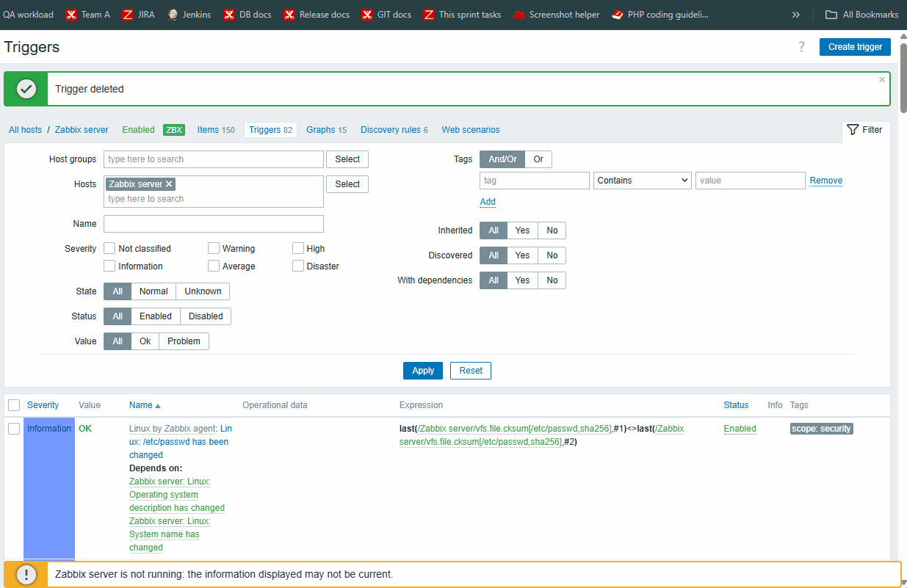This screenshot has width=907, height=588.
Task: Set Discovered filter to No
Action: (x=552, y=255)
